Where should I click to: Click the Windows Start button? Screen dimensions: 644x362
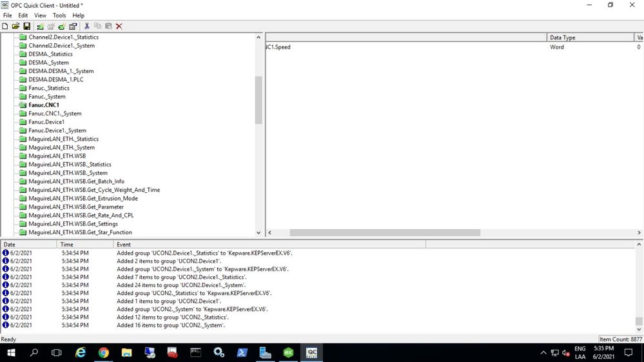click(11, 352)
